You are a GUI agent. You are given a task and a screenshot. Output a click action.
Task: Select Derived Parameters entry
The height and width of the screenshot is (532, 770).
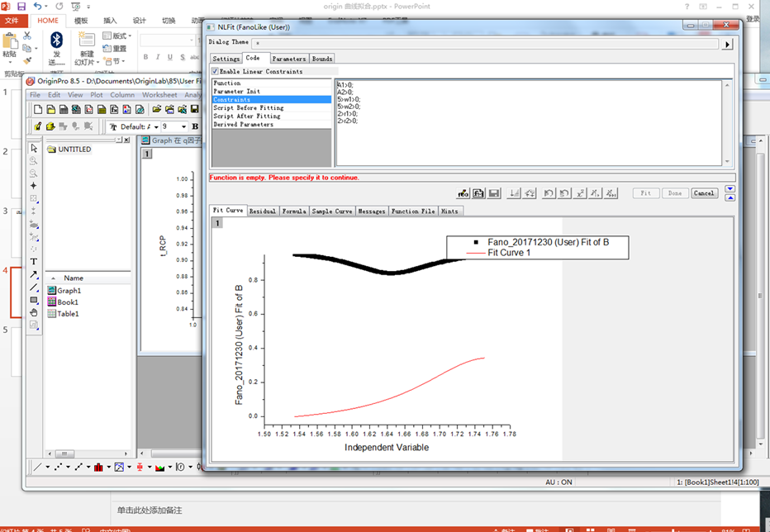272,124
